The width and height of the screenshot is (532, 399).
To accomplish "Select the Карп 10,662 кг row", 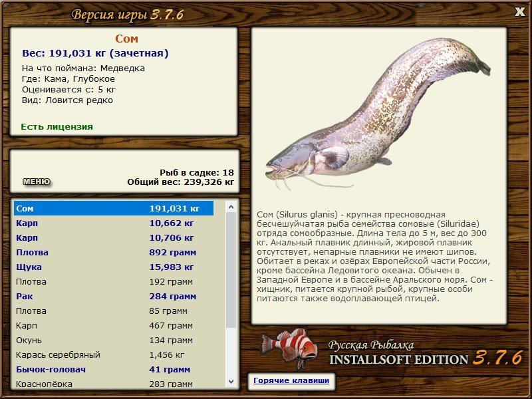I will pos(114,223).
